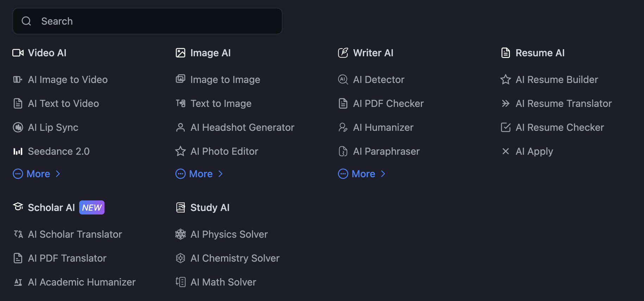Expand More under Video AI
The height and width of the screenshot is (301, 644).
37,174
